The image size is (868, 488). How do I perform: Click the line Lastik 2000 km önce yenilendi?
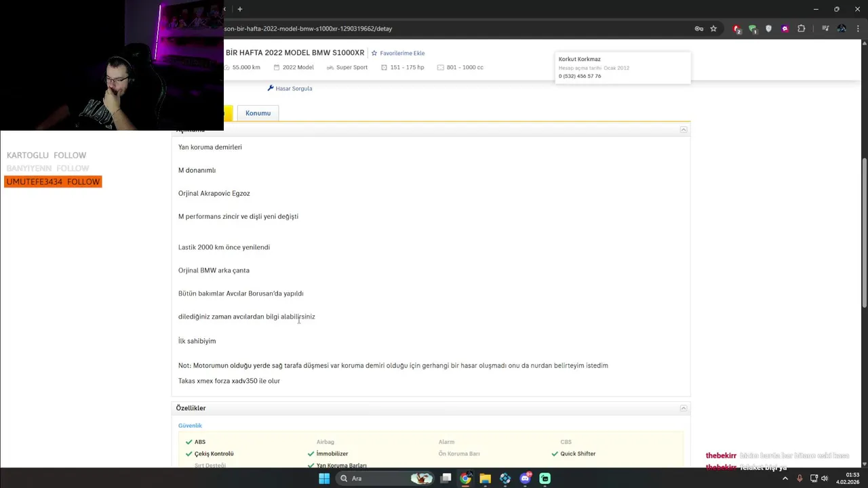(x=224, y=247)
